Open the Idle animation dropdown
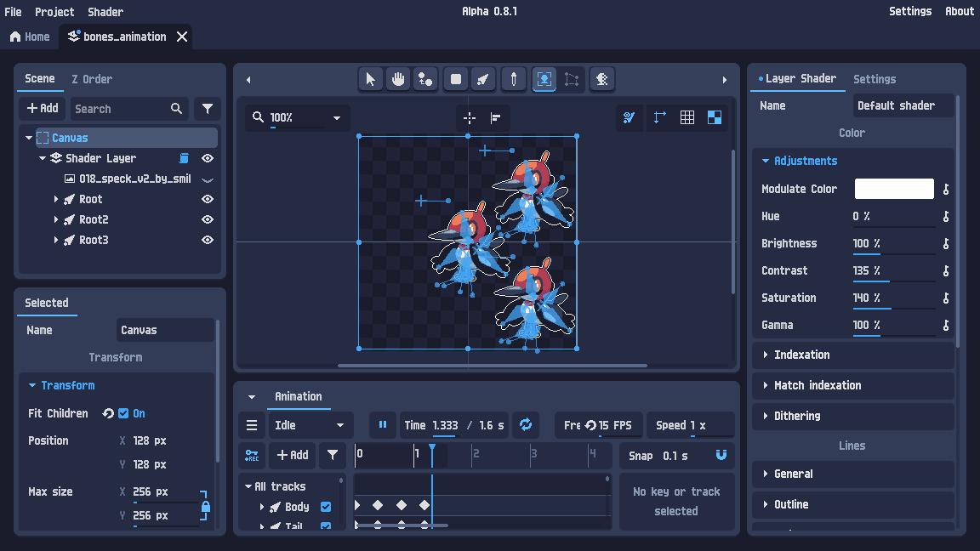Viewport: 980px width, 551px height. (x=310, y=425)
